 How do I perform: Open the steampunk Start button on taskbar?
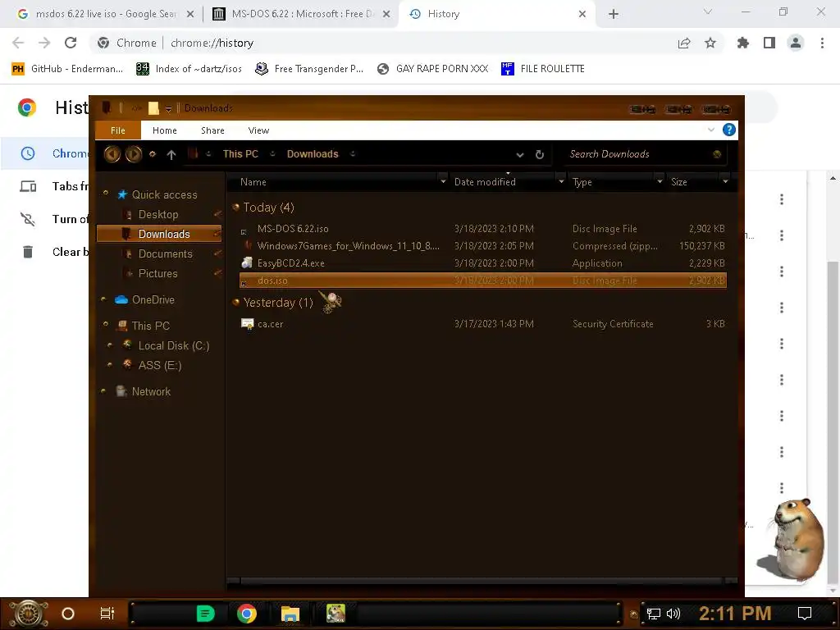tap(29, 614)
